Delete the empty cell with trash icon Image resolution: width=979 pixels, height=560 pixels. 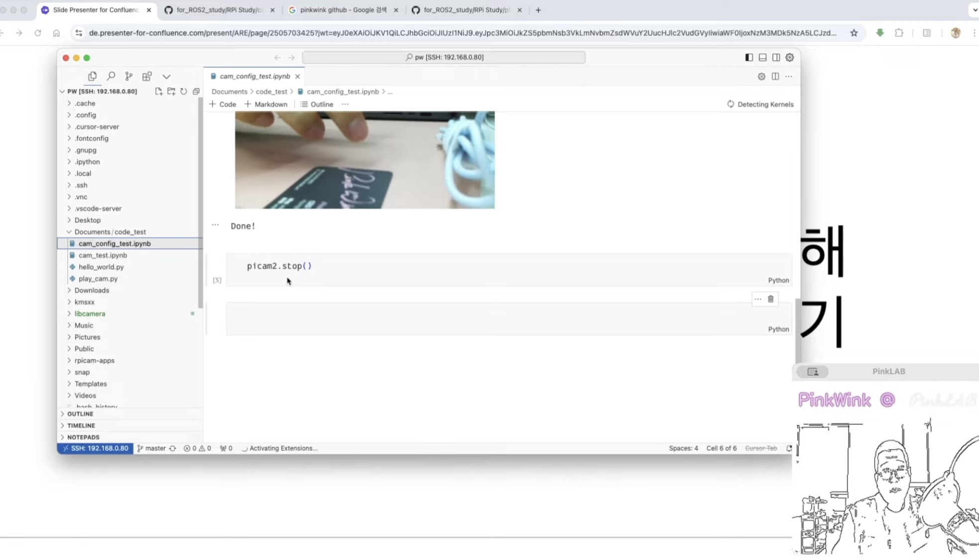click(770, 299)
